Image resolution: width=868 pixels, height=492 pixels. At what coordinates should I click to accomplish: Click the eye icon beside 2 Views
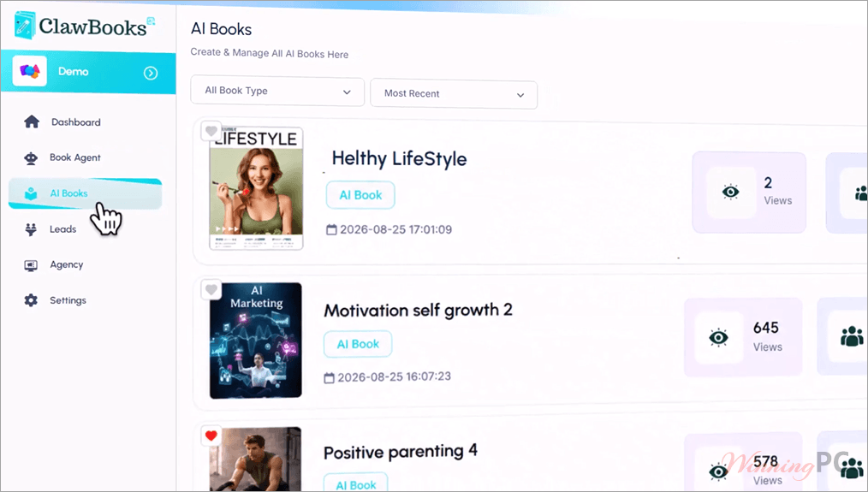tap(731, 192)
